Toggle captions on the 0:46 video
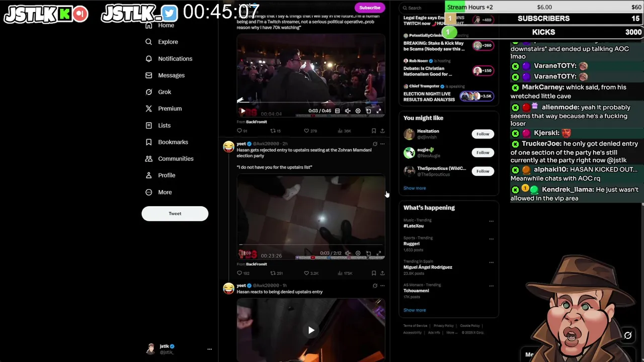 point(337,111)
